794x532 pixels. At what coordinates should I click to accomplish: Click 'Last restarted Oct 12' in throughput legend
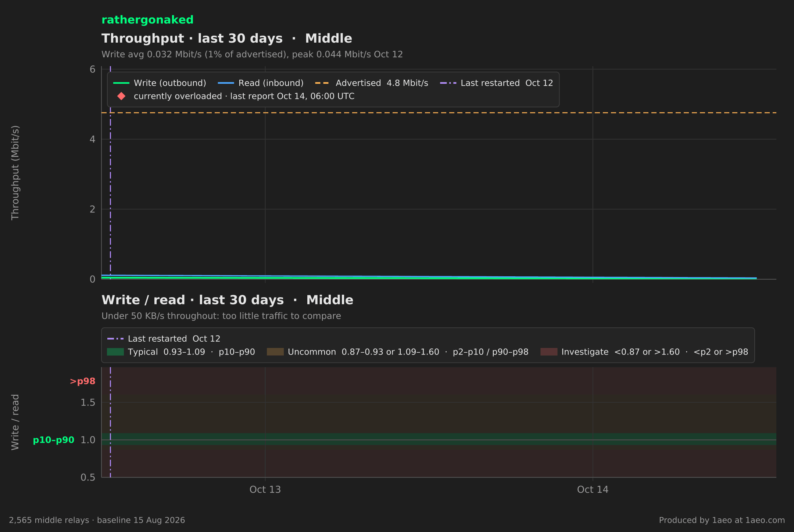coord(507,83)
